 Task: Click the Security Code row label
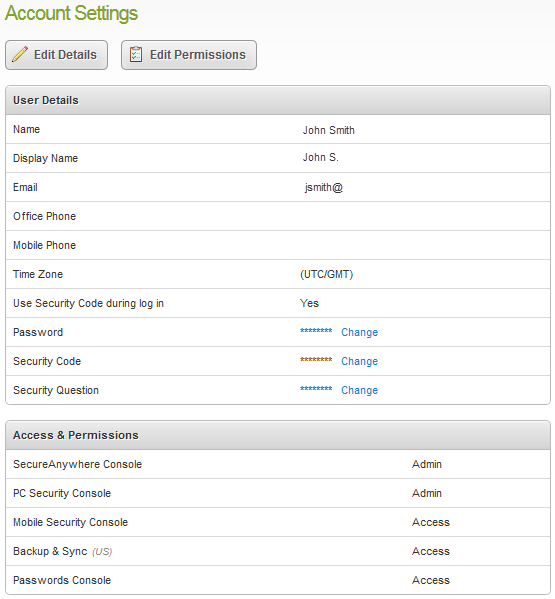(47, 361)
